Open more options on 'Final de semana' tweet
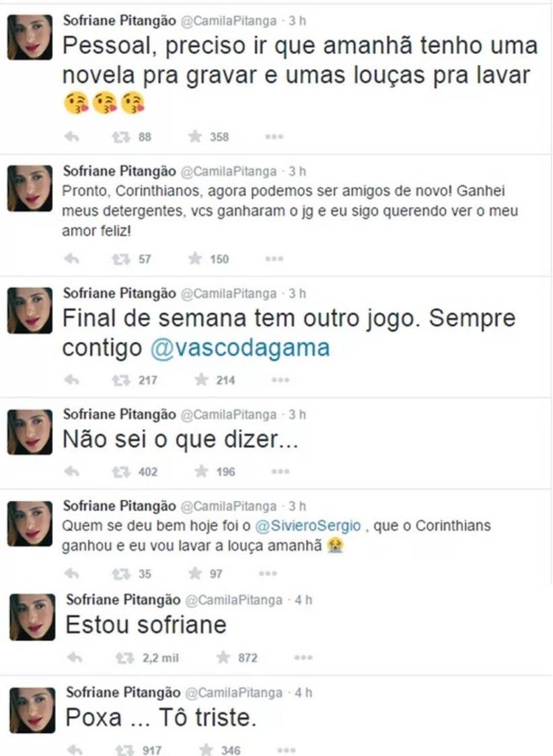The width and height of the screenshot is (553, 756). 281,380
